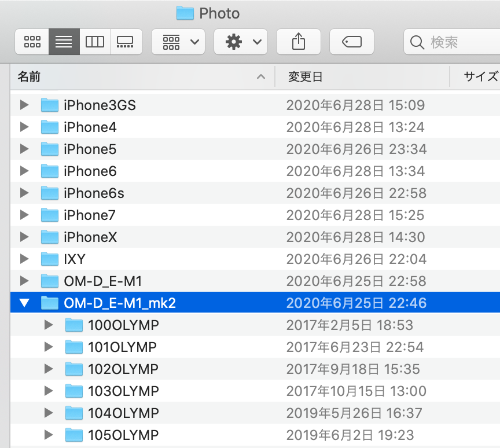The height and width of the screenshot is (448, 500).
Task: Expand the iPhone6 folder
Action: tap(24, 171)
